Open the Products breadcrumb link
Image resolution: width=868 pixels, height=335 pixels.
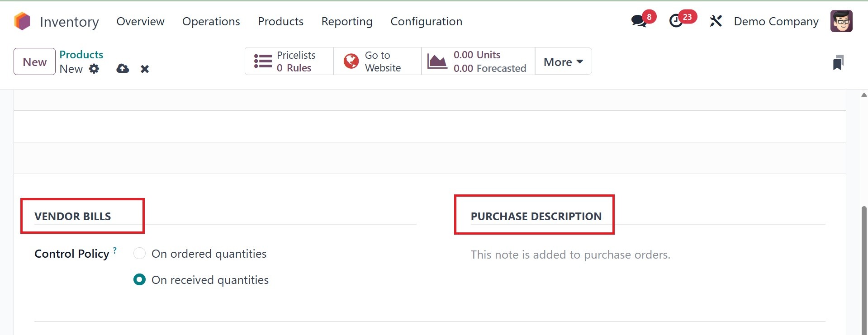tap(81, 55)
